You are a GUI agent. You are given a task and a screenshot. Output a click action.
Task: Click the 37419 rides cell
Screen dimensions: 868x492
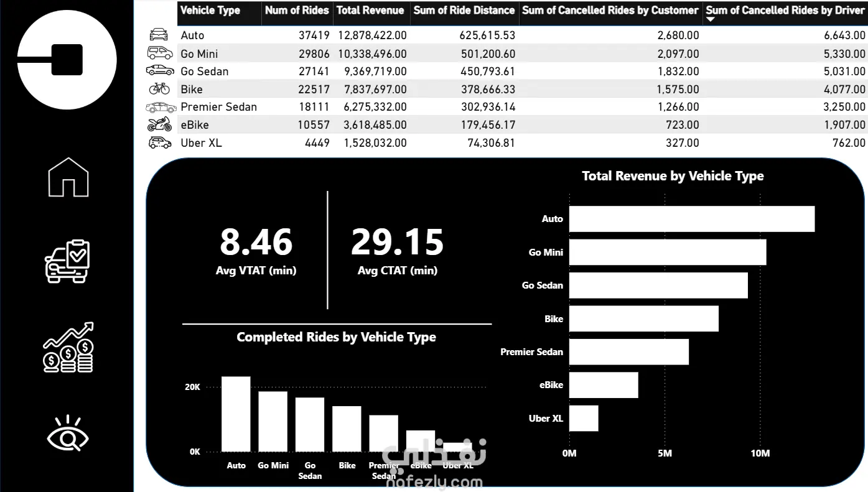click(x=314, y=35)
